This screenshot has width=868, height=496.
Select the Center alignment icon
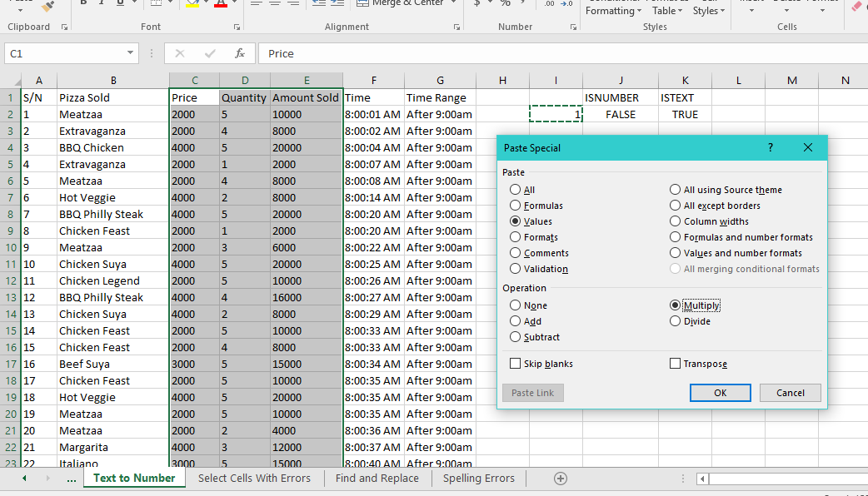click(274, 5)
